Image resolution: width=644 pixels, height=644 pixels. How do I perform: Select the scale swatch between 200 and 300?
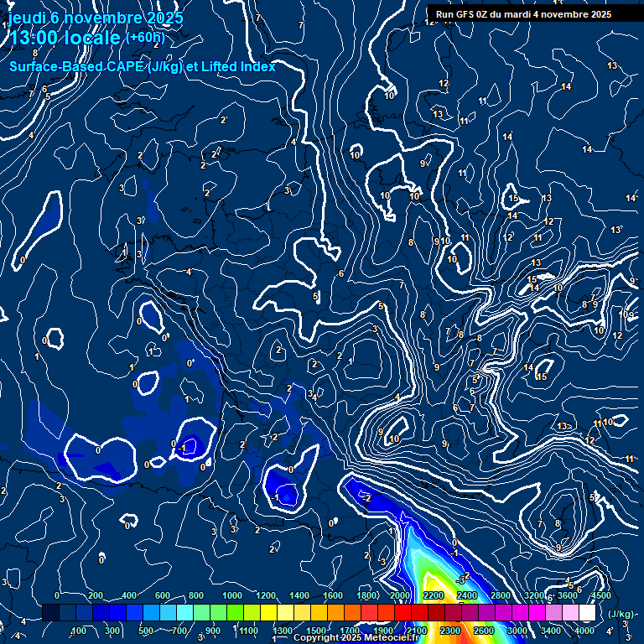pos(101,612)
